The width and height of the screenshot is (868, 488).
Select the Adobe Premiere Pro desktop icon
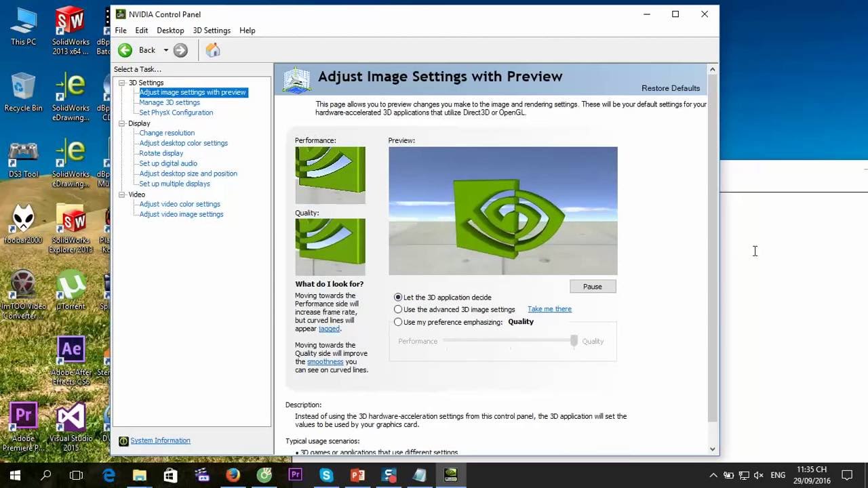tap(23, 427)
